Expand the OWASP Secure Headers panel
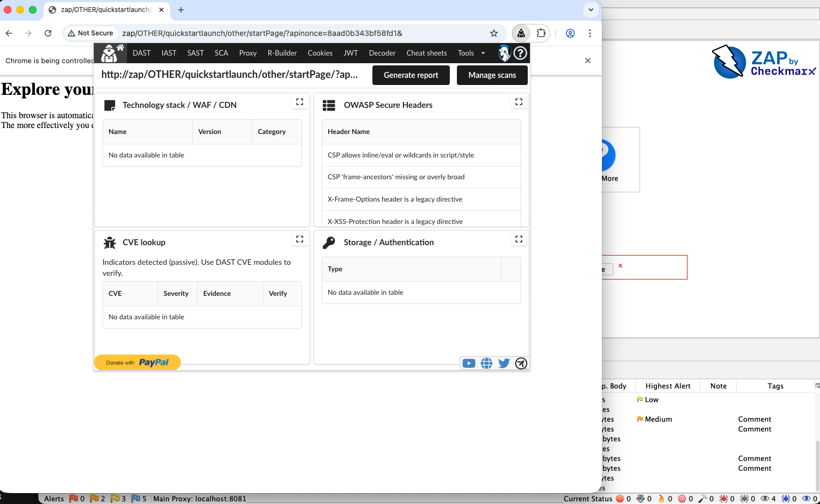Viewport: 820px width, 504px height. (x=518, y=101)
